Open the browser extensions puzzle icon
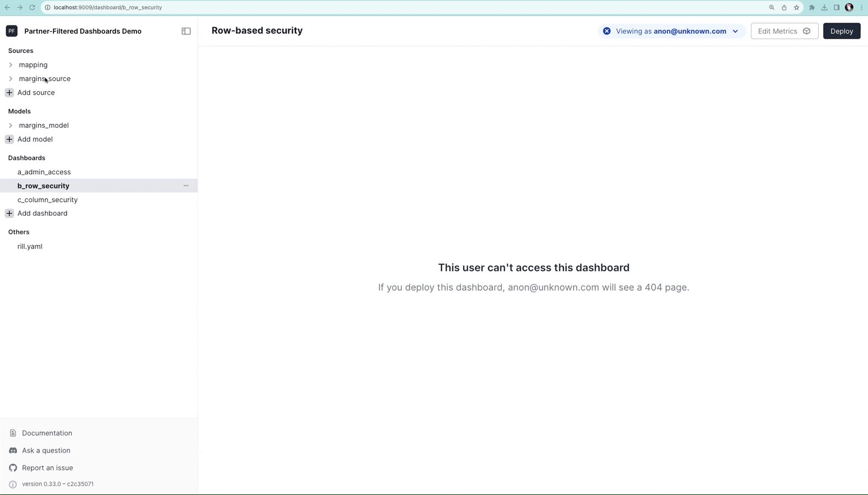The image size is (868, 495). coord(812,8)
